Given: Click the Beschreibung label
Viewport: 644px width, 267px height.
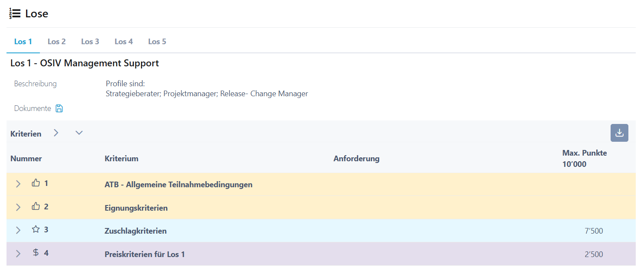Looking at the screenshot, I should [x=35, y=84].
